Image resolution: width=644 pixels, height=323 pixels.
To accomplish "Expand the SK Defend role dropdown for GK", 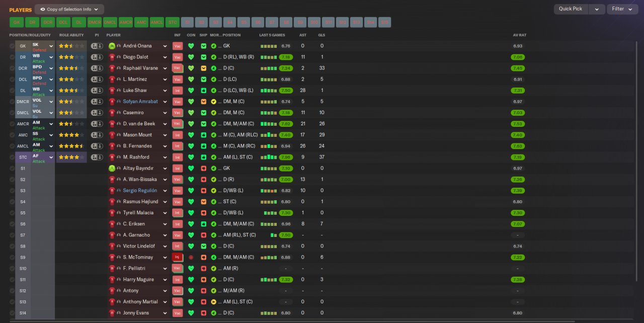I will [51, 46].
